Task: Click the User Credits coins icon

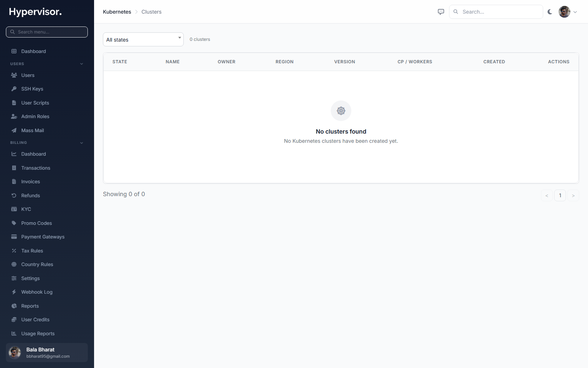Action: click(14, 319)
